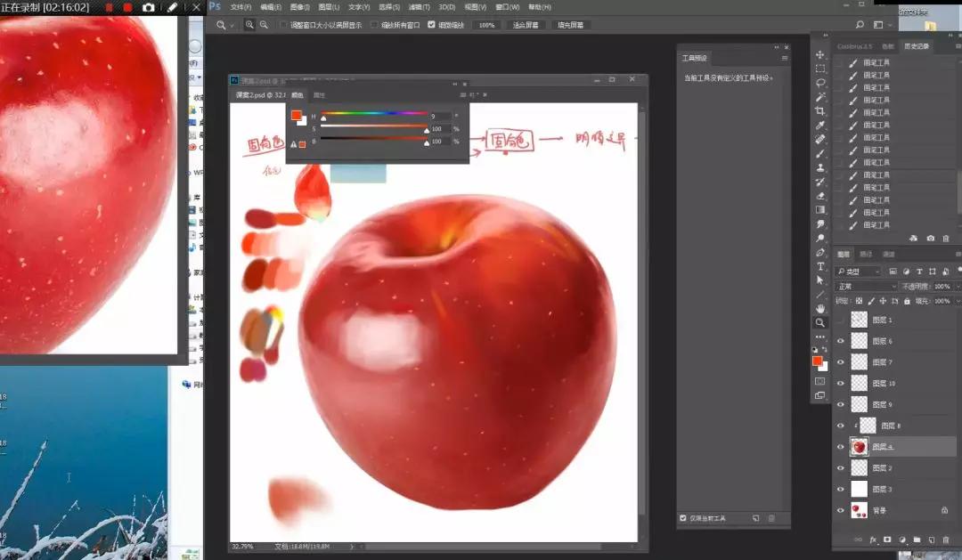The width and height of the screenshot is (962, 560).
Task: Hide the 背景 layer via eye icon
Action: pyautogui.click(x=840, y=510)
